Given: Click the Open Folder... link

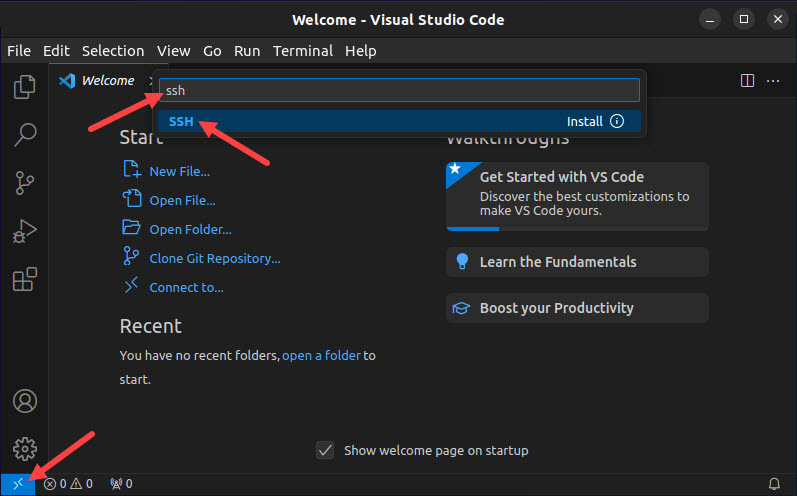Looking at the screenshot, I should coord(191,230).
